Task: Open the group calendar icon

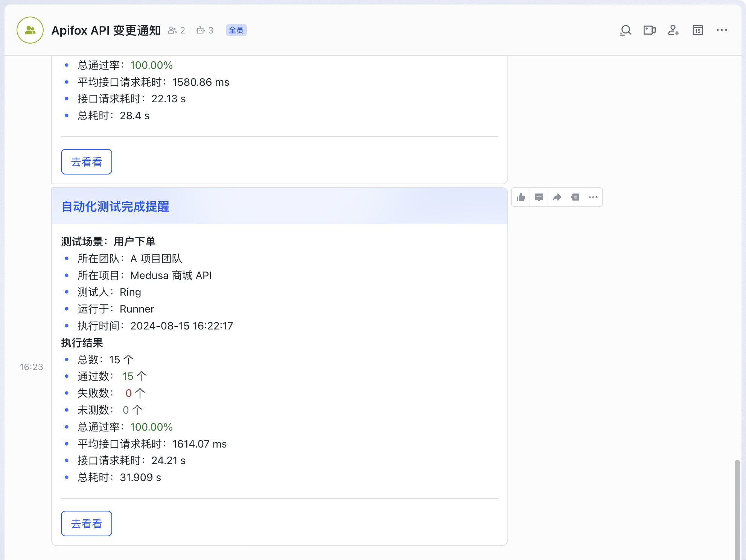Action: 697,30
